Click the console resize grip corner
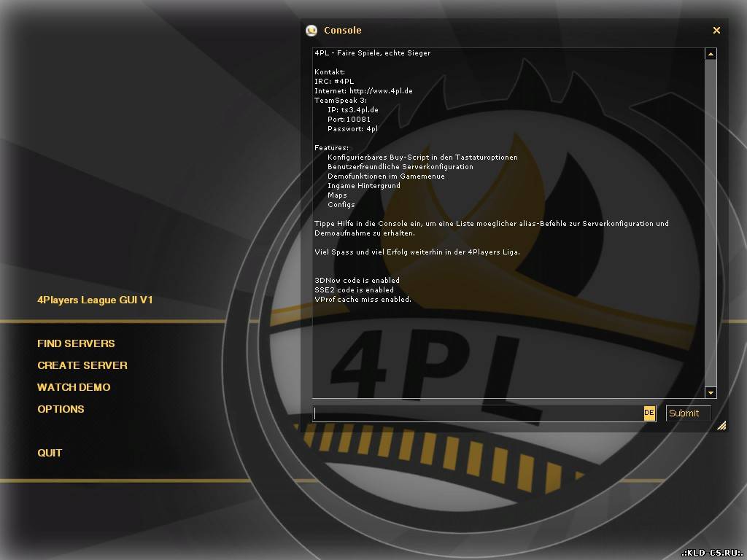This screenshot has width=747, height=560. [x=721, y=425]
